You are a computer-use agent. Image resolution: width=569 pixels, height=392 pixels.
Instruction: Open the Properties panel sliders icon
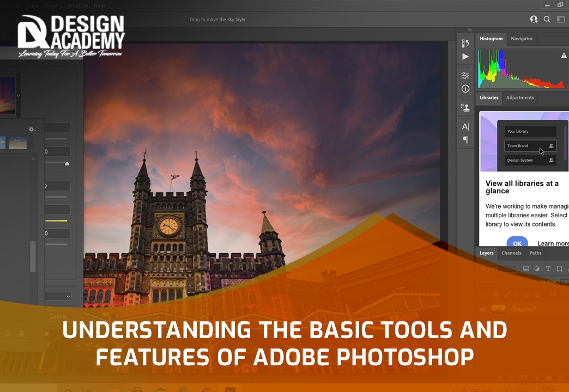point(465,75)
